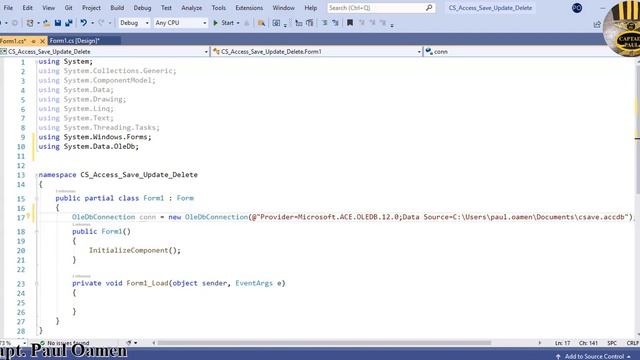Open the Project menu
The height and width of the screenshot is (360, 640).
(91, 8)
